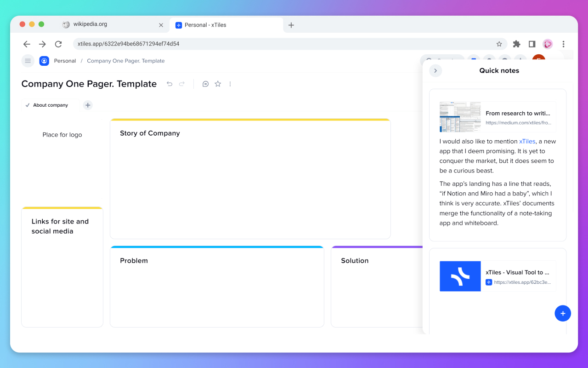Undo the last change with the undo arrow
Screen dimensions: 588x368
tap(170, 84)
